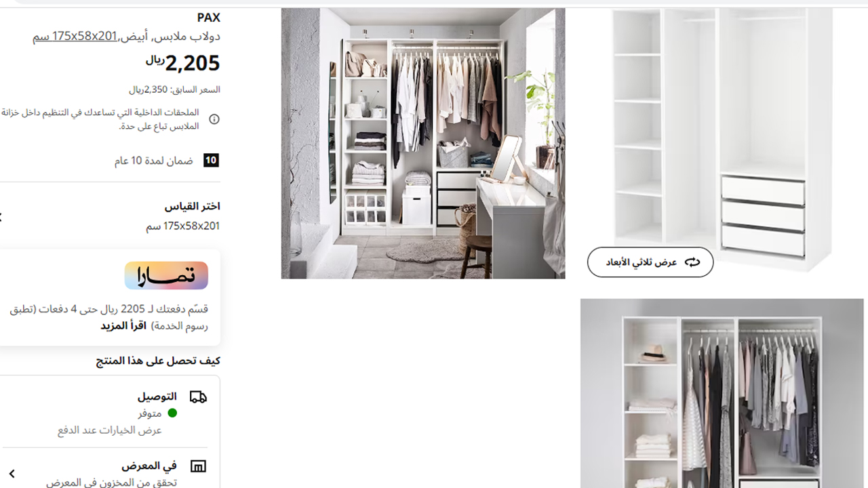Open the wardrobe with hanging clothes image

coord(722,393)
